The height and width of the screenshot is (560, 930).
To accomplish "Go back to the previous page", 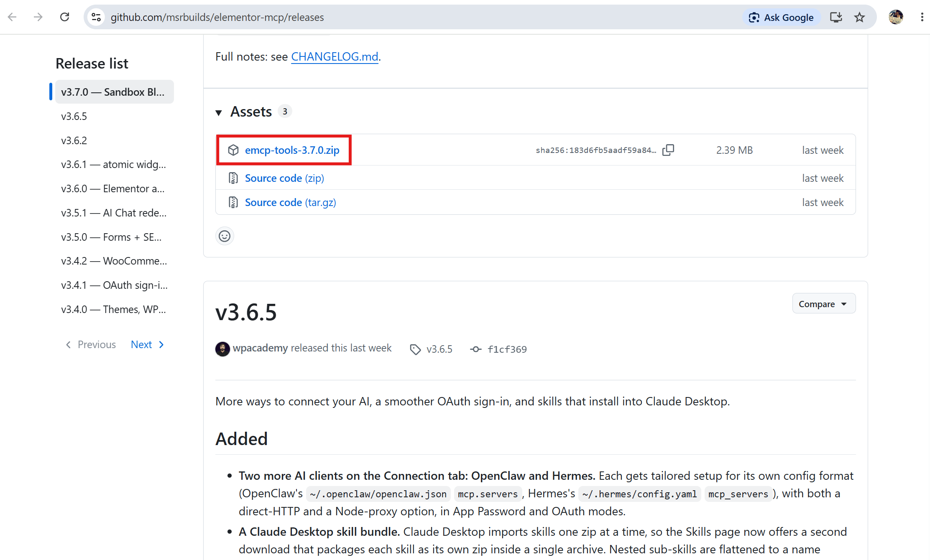I will pos(12,17).
